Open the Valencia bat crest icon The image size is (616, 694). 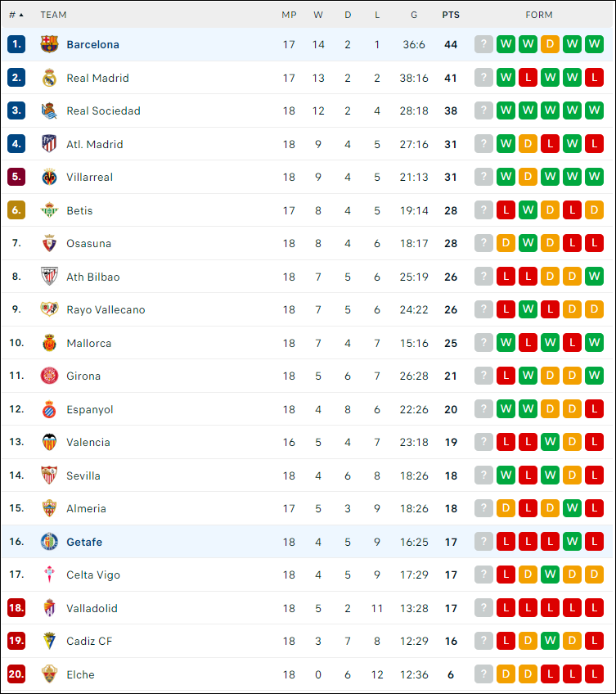49,442
